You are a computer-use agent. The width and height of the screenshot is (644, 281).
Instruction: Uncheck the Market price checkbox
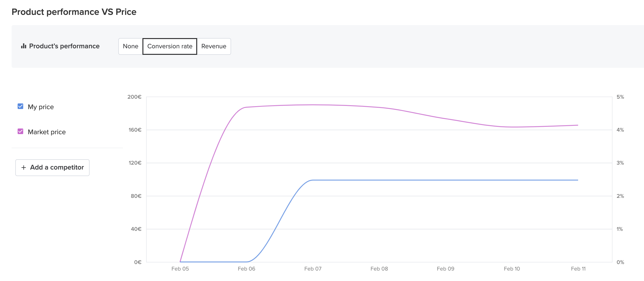point(20,131)
